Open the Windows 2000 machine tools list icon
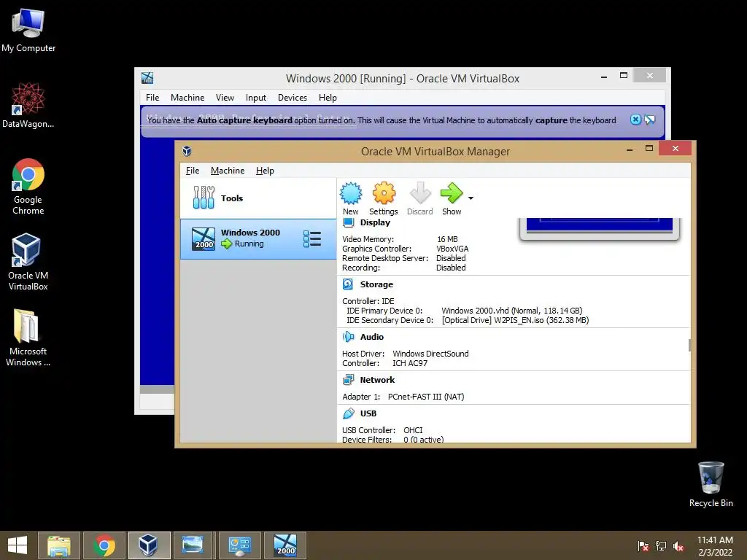The height and width of the screenshot is (560, 747). coord(312,238)
